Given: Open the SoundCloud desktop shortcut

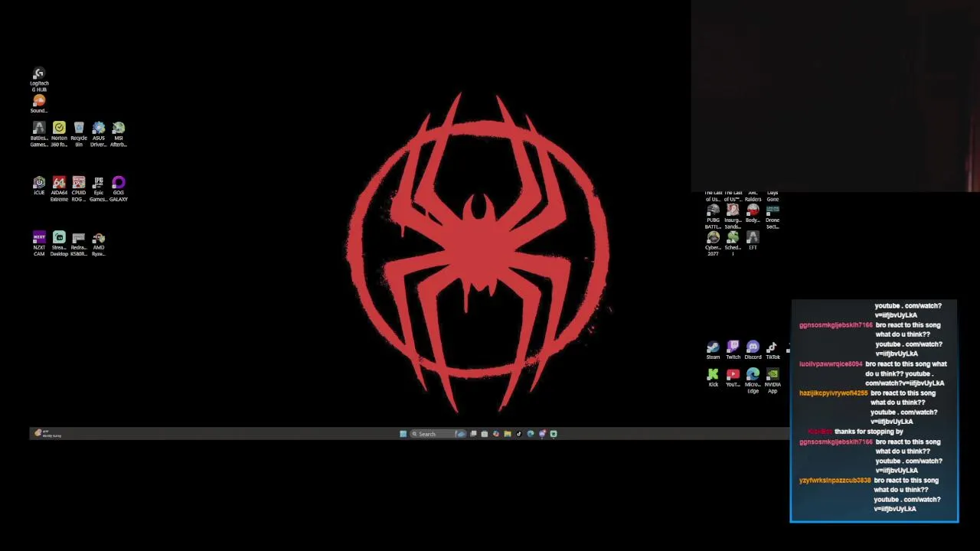Looking at the screenshot, I should click(39, 104).
